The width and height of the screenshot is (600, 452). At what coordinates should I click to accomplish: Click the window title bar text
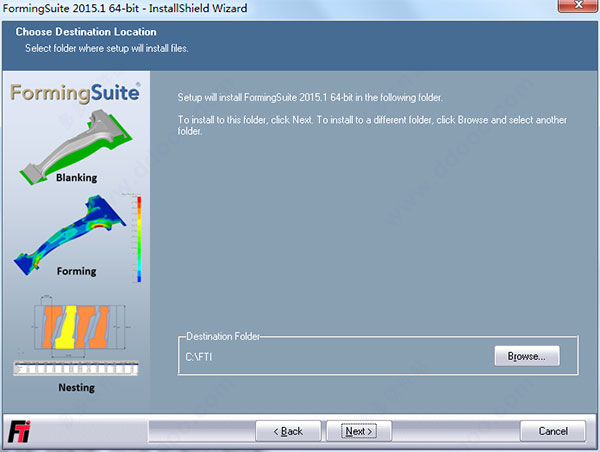pos(125,8)
